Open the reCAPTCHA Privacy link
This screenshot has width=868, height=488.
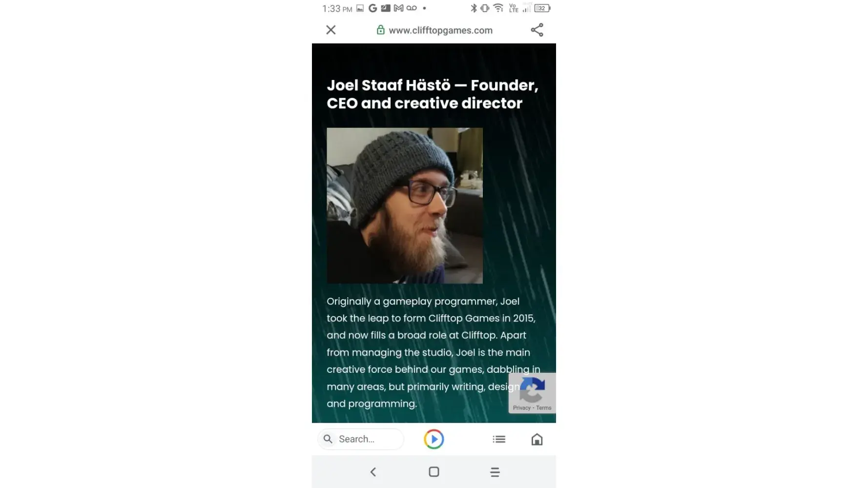pos(521,408)
